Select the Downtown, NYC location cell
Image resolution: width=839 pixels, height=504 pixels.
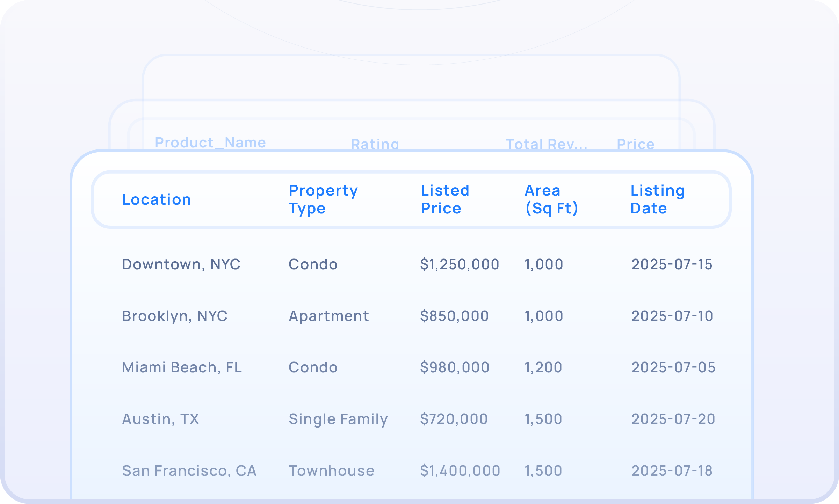[181, 264]
